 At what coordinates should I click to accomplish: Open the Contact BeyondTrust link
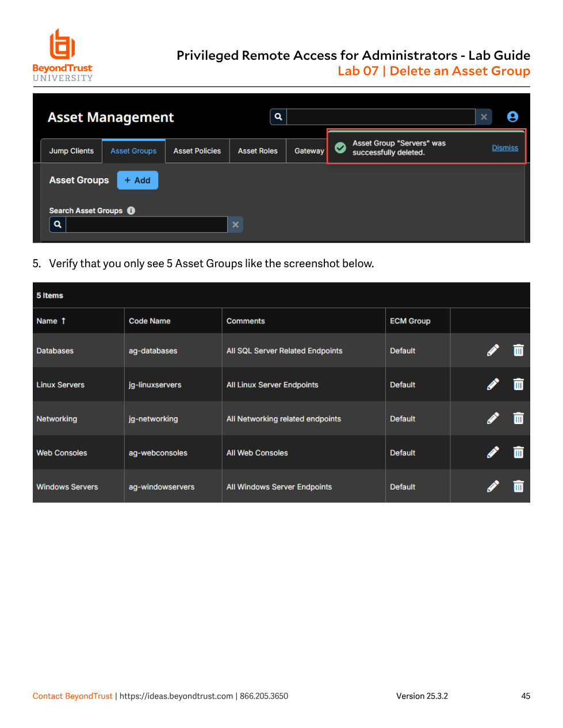72,696
